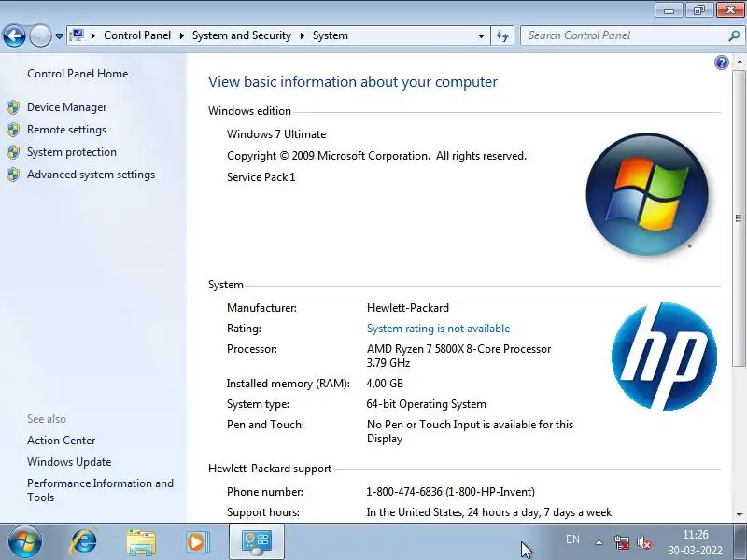Screen dimensions: 747x560
Task: Click the phone number '1-800-474-6836' text
Action: 404,492
